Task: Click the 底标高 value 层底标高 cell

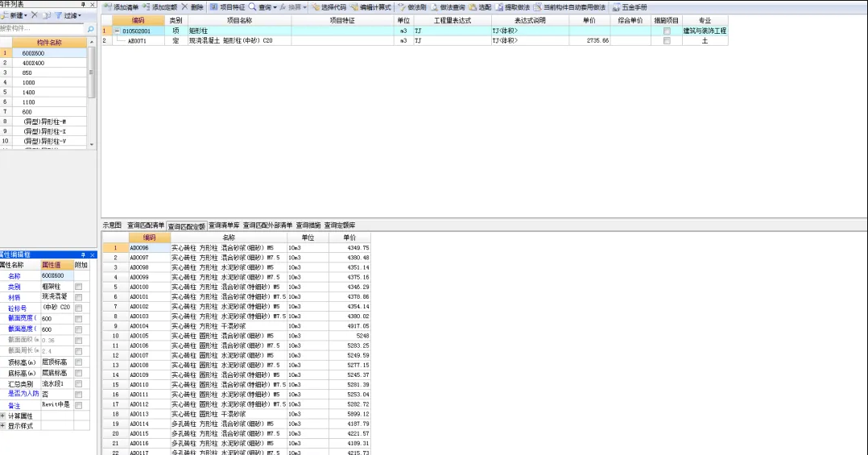Action: point(57,373)
